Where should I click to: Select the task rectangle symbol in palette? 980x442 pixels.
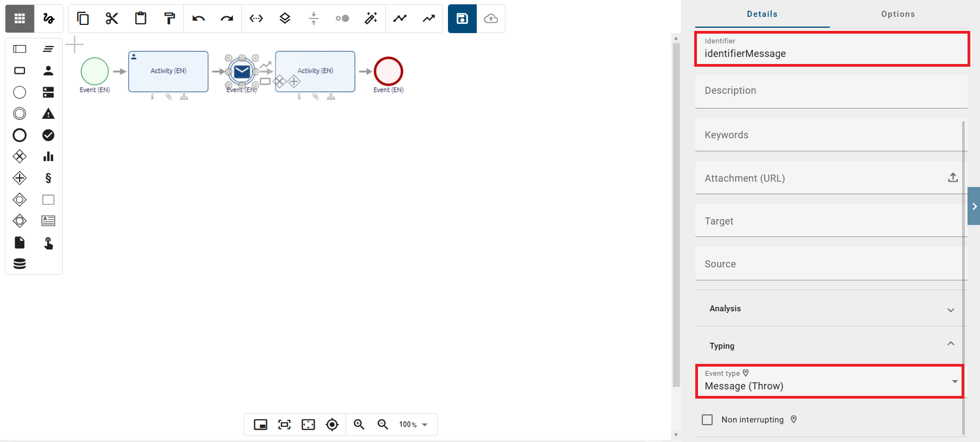(x=20, y=71)
